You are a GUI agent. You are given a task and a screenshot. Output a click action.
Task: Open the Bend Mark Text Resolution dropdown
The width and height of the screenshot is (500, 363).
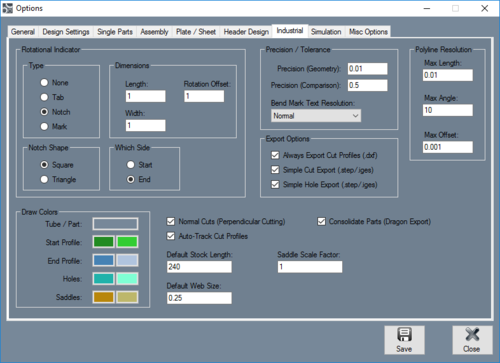point(316,116)
